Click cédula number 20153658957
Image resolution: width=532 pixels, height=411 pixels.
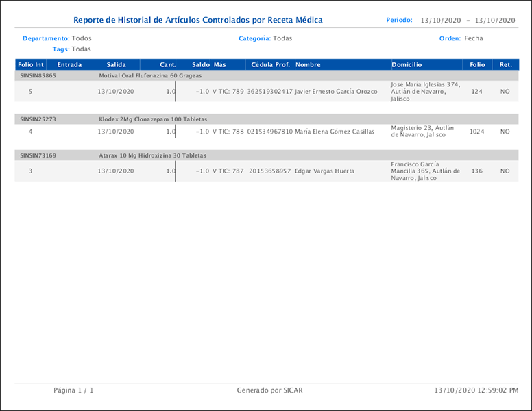coord(269,171)
